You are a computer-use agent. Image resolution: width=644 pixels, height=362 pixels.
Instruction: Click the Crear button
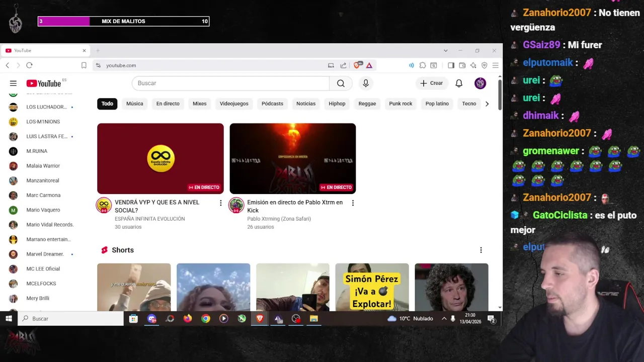[x=432, y=83]
